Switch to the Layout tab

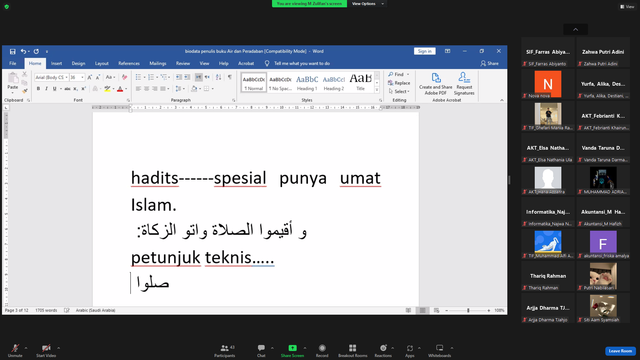pyautogui.click(x=102, y=63)
